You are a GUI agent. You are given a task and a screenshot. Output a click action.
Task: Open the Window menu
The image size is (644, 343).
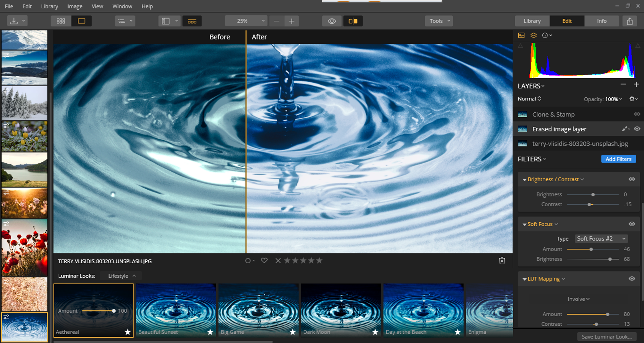coord(122,6)
